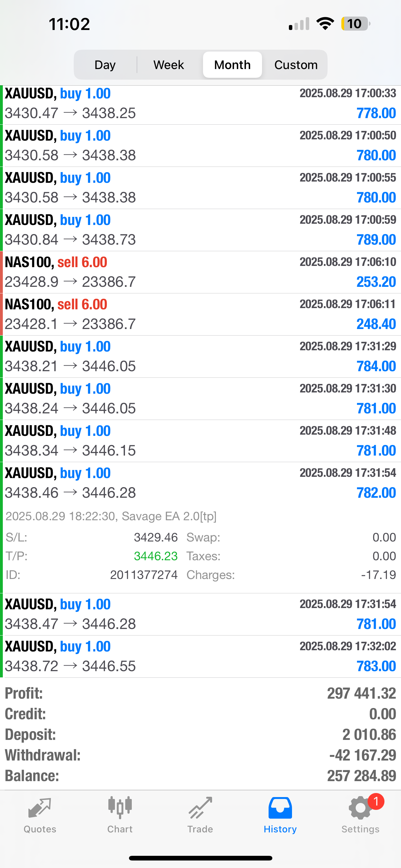Tap the battery indicator in status bar
Viewport: 401px width, 868px height.
click(355, 24)
